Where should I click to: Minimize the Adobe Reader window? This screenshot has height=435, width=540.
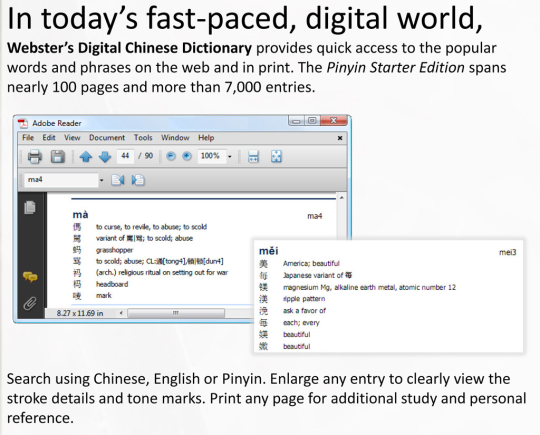[296, 121]
